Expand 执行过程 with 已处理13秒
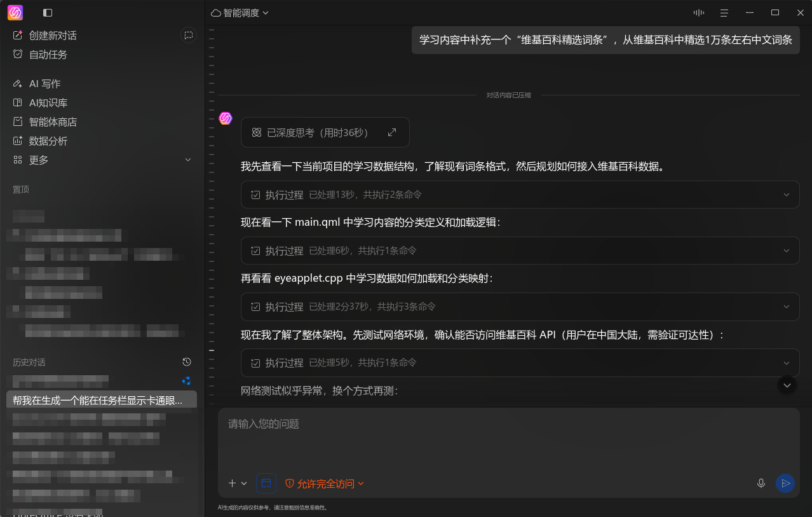 [520, 195]
